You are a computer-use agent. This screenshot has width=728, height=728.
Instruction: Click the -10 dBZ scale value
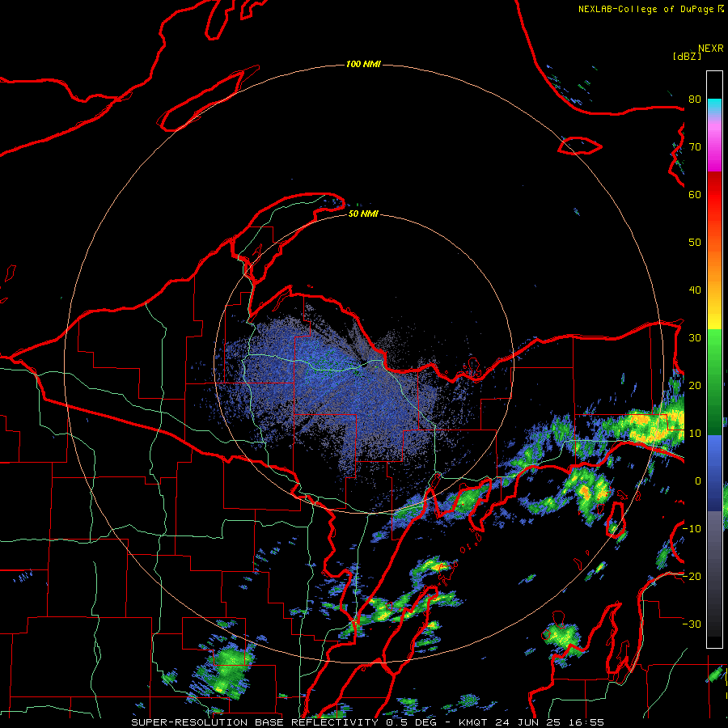[692, 529]
